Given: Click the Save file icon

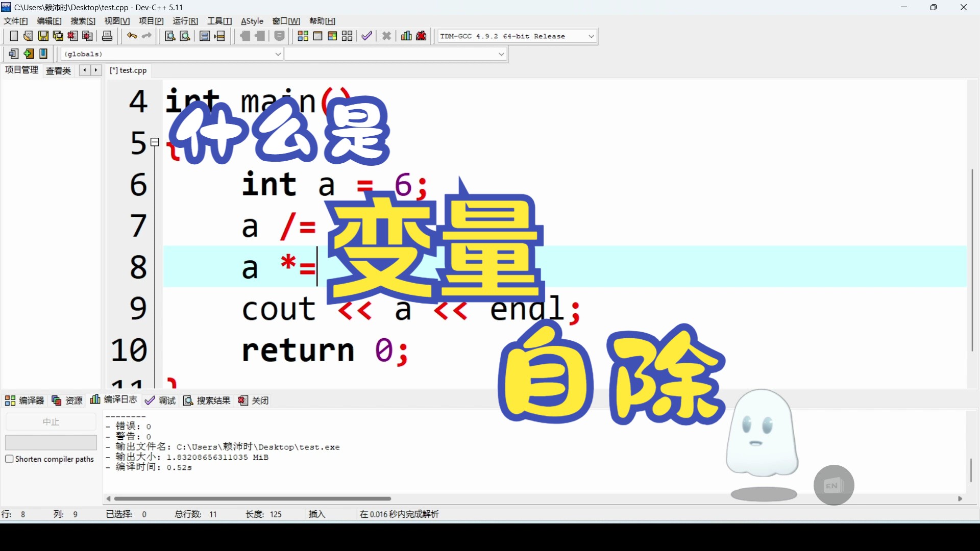Looking at the screenshot, I should [x=43, y=36].
